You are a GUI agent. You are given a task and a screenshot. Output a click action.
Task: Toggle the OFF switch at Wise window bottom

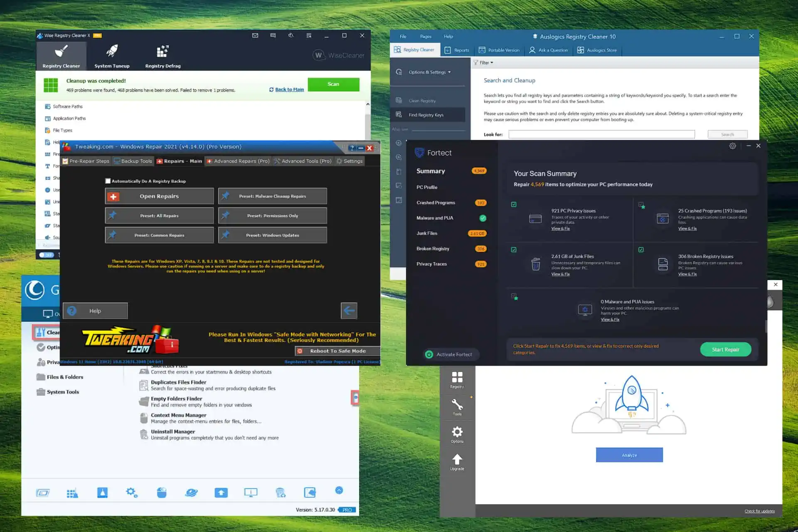click(x=47, y=255)
